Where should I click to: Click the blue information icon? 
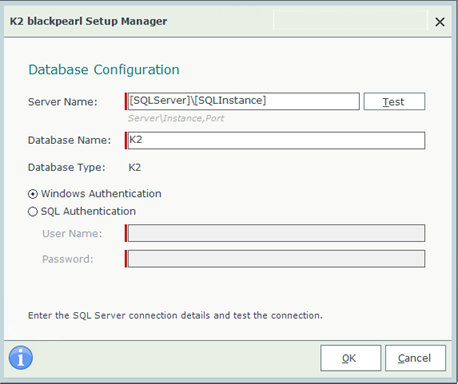point(21,358)
